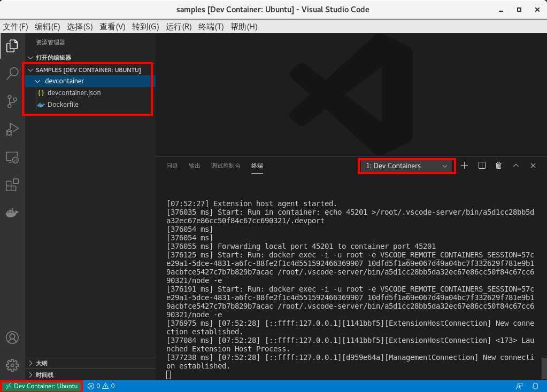Switch to the 输出 output tab
Screen dimensions: 547x392
(x=194, y=166)
